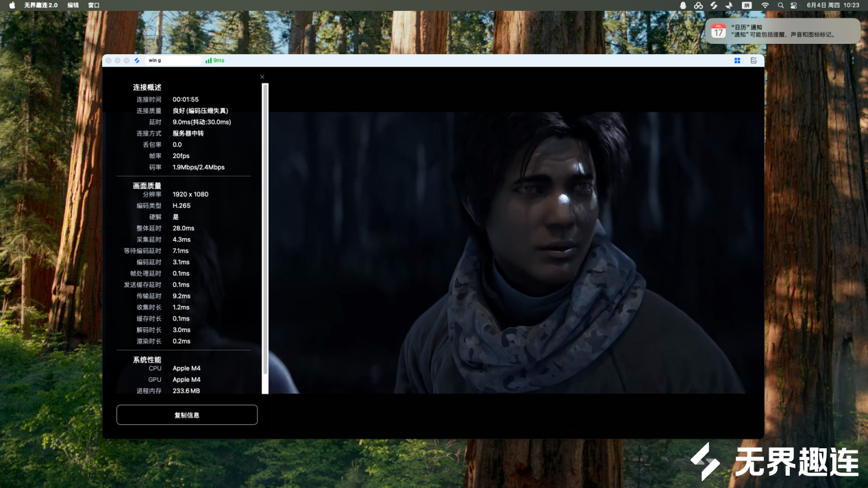Open the Apple menu
This screenshot has height=488, width=868.
12,5
